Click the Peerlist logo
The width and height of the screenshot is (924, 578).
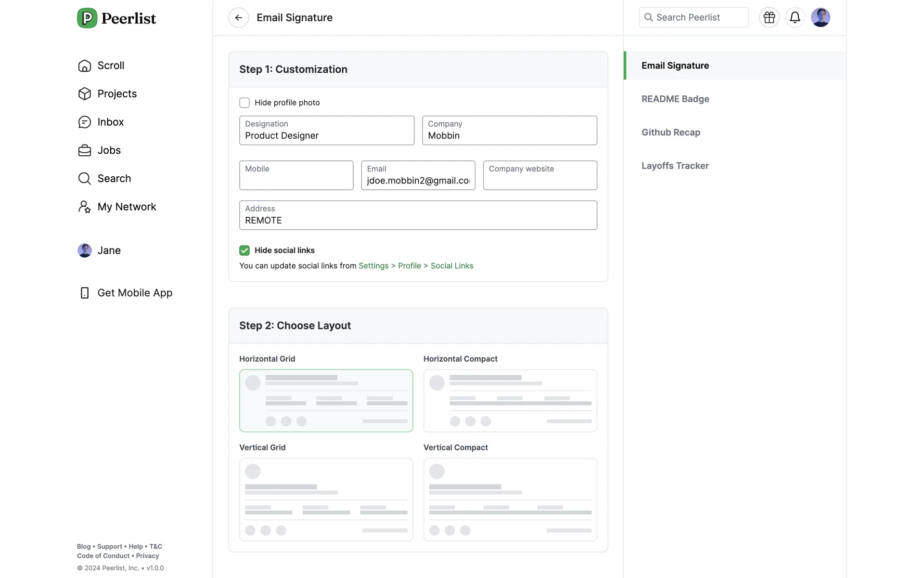(116, 18)
